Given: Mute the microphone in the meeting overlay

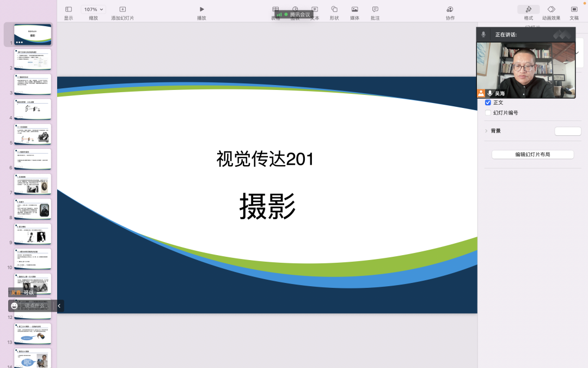Looking at the screenshot, I should tap(483, 34).
